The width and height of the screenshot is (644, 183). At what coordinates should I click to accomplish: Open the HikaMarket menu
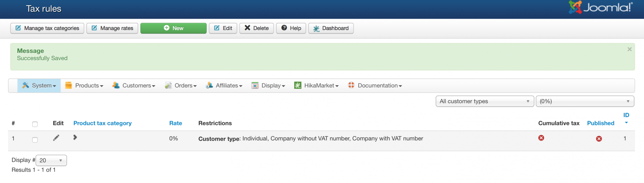pyautogui.click(x=317, y=86)
